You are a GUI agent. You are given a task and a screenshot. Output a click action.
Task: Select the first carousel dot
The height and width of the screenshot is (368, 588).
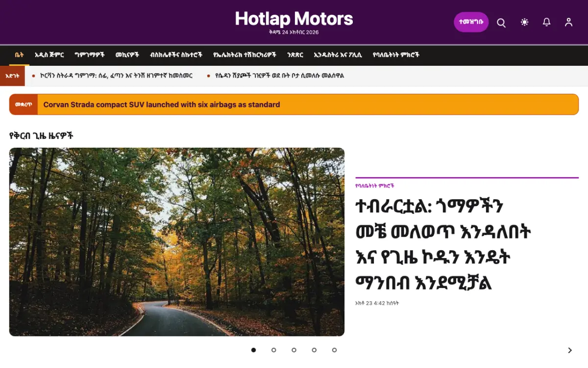point(253,350)
